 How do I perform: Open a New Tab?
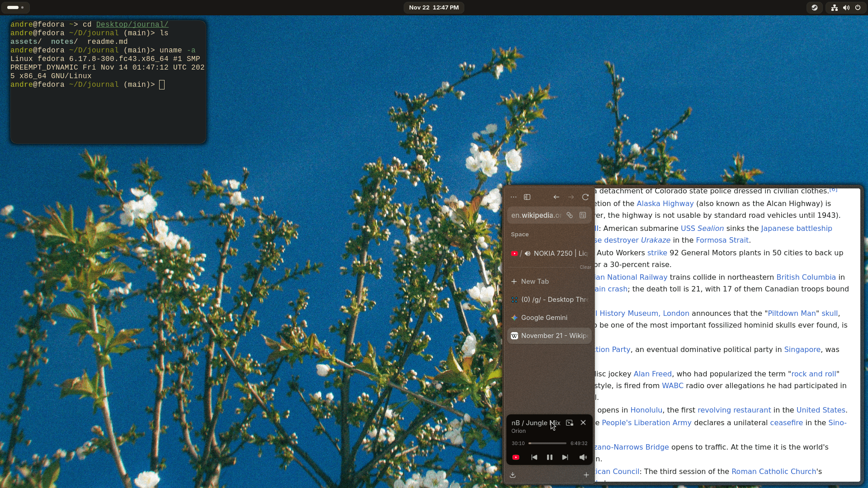click(535, 282)
